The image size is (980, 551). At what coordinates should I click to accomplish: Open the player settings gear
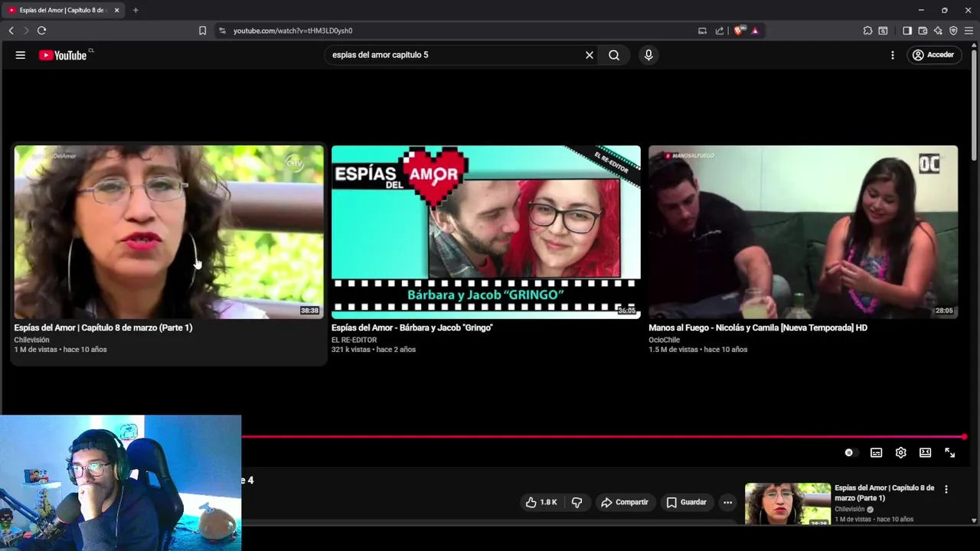[x=900, y=453]
